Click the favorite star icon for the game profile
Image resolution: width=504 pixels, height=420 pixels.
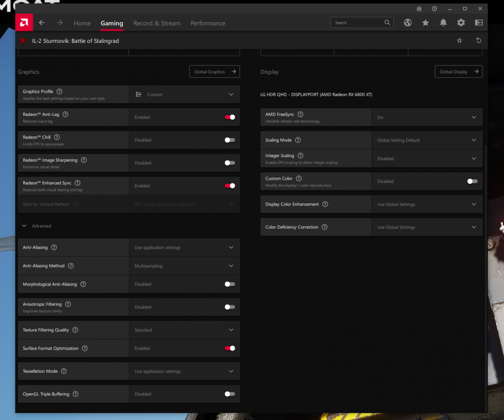[459, 41]
